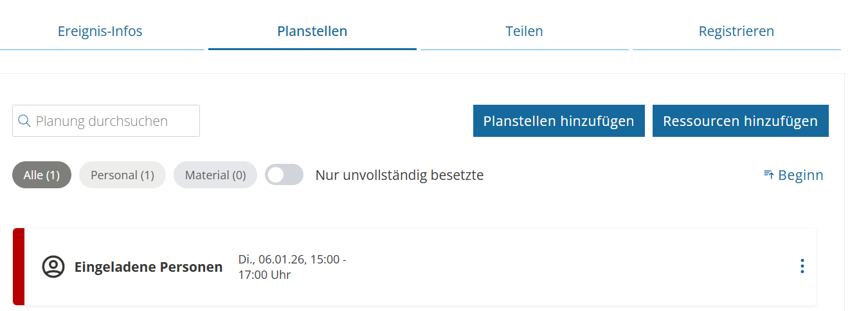Toggle the Nur unvollständig besetzte switch
This screenshot has height=311, width=868.
pos(284,175)
